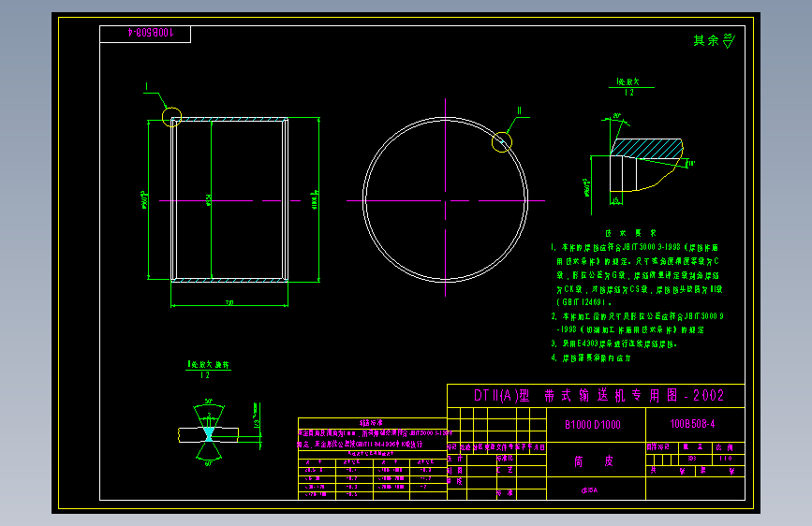Screen dimensions: 812x526
Task: Select the yellow detail circle labeled "I"
Action: (172, 117)
